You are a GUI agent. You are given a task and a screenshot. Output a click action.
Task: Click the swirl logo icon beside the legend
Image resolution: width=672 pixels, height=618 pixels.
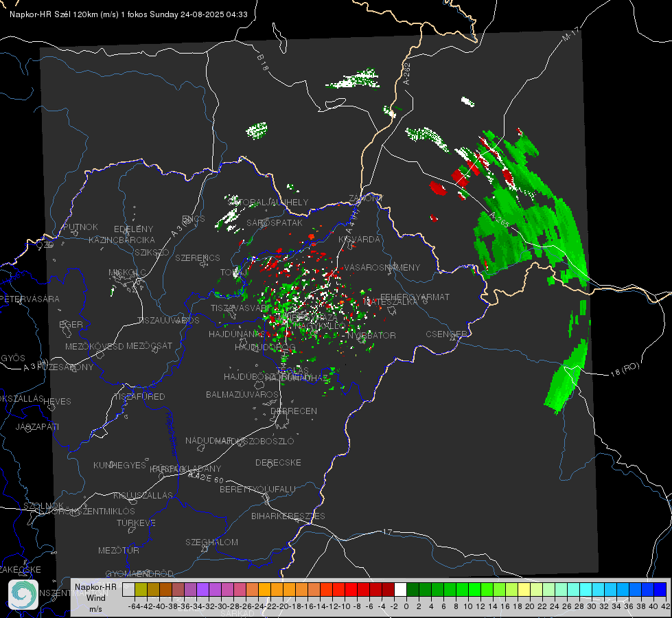(23, 595)
